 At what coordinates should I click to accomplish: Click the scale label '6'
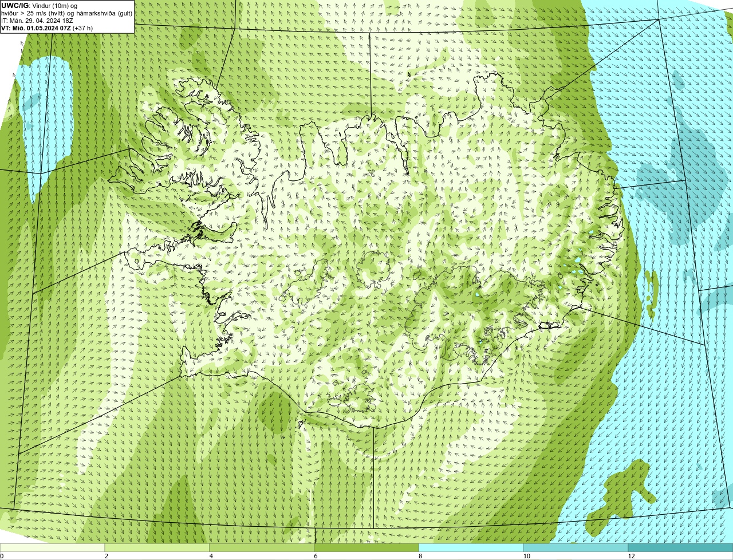pyautogui.click(x=316, y=556)
